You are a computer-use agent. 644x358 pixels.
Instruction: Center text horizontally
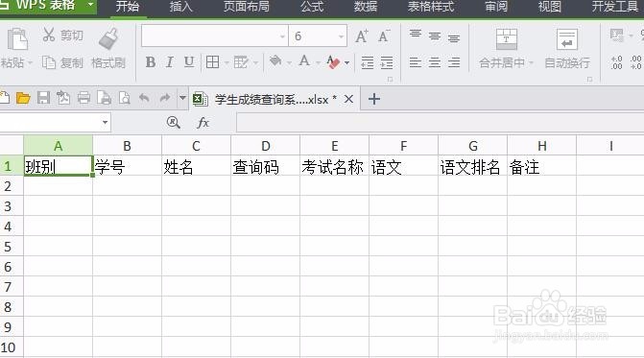[x=435, y=62]
